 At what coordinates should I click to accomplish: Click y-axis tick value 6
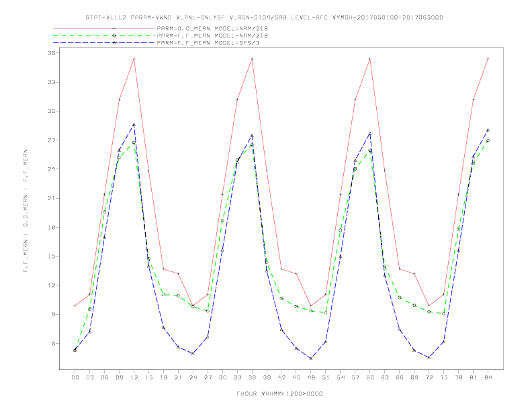(53, 344)
